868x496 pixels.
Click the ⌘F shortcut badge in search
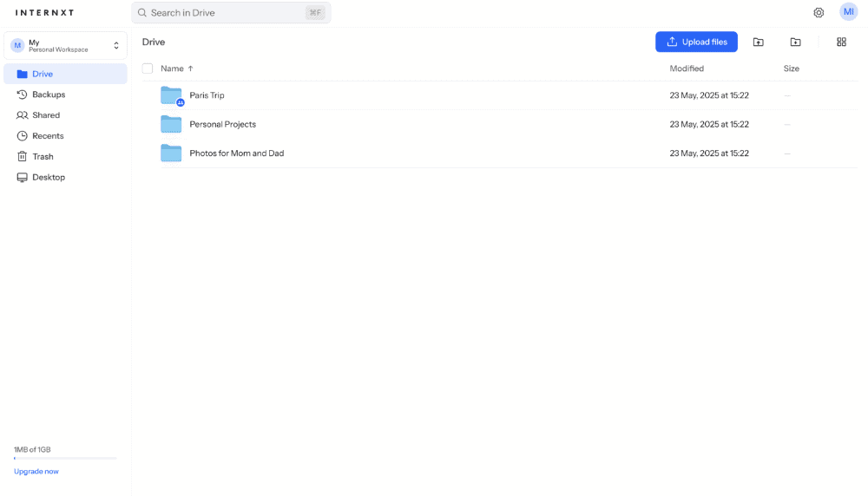pos(315,13)
